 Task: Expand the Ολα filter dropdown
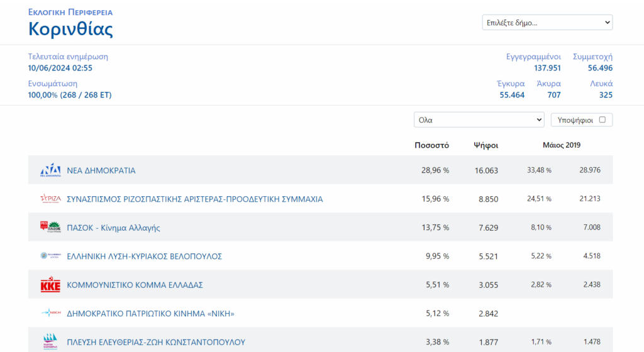pos(479,120)
